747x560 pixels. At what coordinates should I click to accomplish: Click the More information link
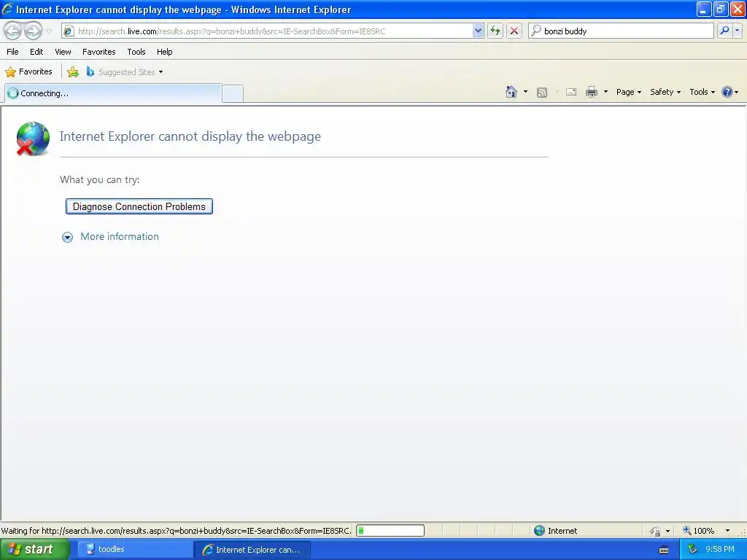120,237
